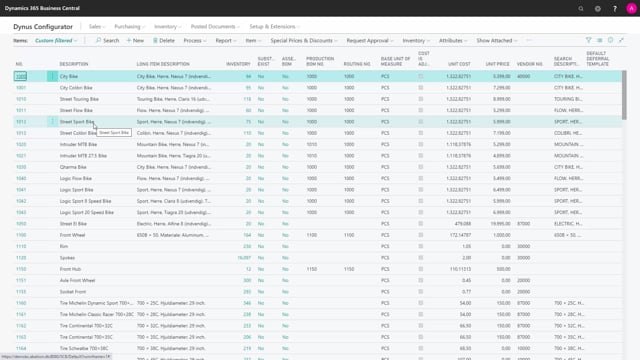Screen dimensions: 640x360
Task: Tick Cost is Adjusted for Front Wheel
Action: click(421, 235)
